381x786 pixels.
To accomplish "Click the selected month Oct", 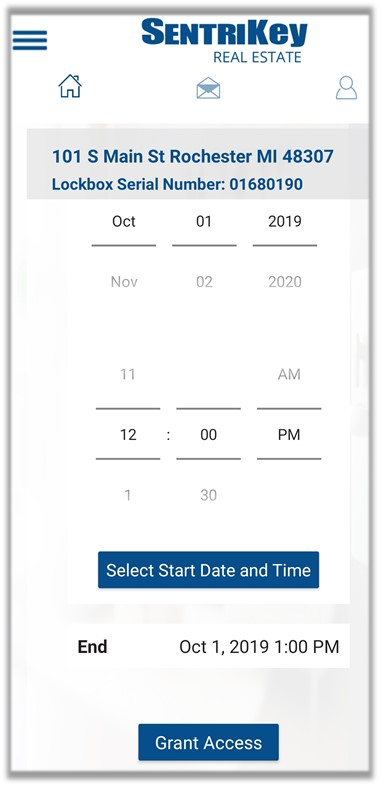I will tap(124, 222).
